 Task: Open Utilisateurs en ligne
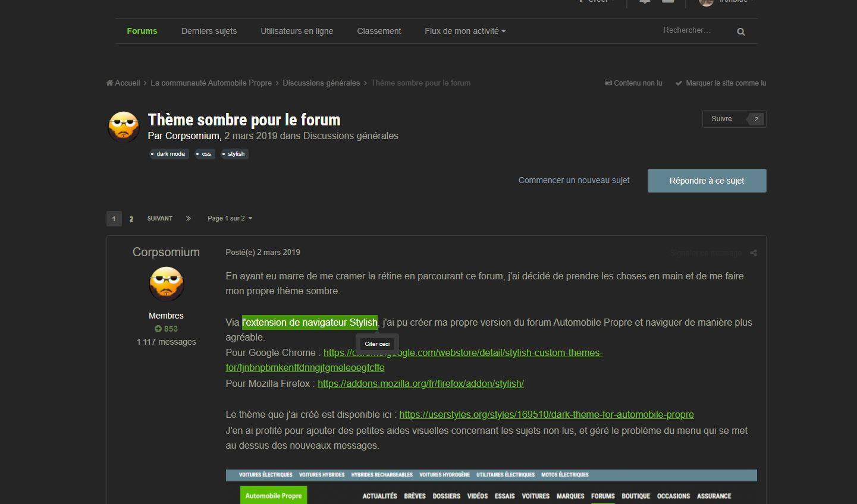tap(297, 31)
